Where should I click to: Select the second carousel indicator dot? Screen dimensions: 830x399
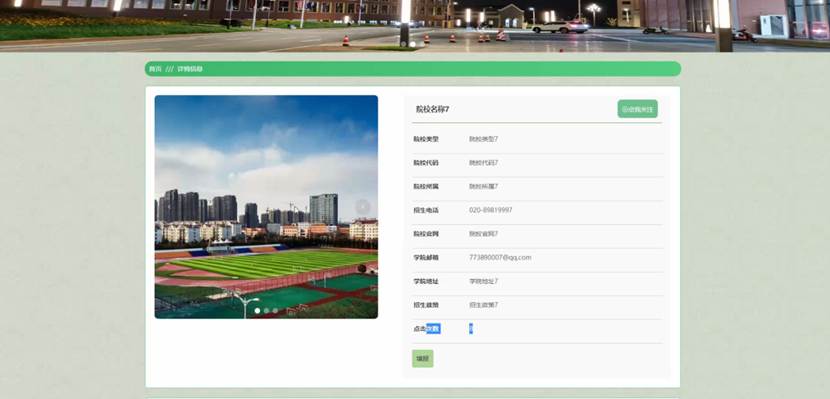click(x=266, y=311)
